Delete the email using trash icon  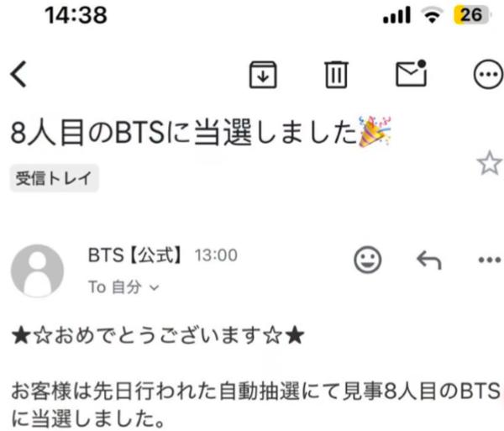(336, 74)
